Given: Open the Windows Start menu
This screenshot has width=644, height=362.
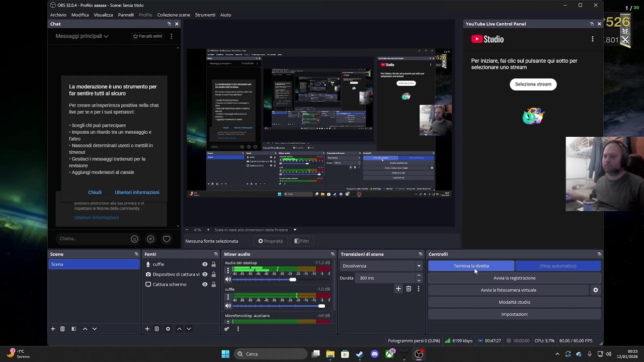Looking at the screenshot, I should pyautogui.click(x=225, y=354).
